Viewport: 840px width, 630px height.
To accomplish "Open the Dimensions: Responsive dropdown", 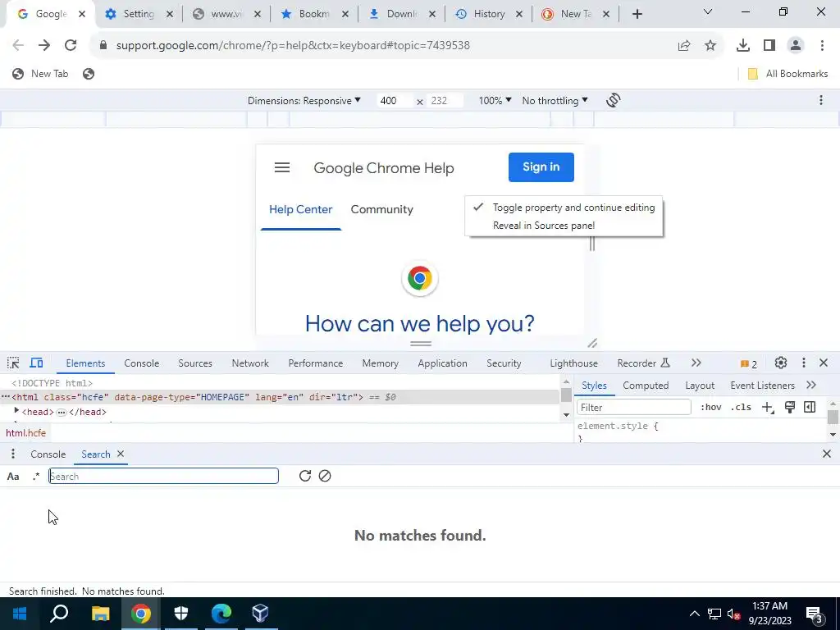I will [x=304, y=101].
